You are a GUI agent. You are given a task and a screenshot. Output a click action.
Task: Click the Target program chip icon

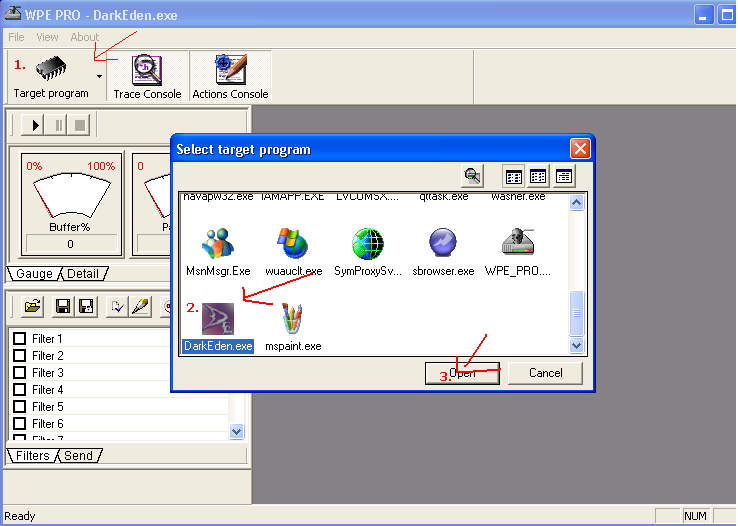tap(50, 69)
